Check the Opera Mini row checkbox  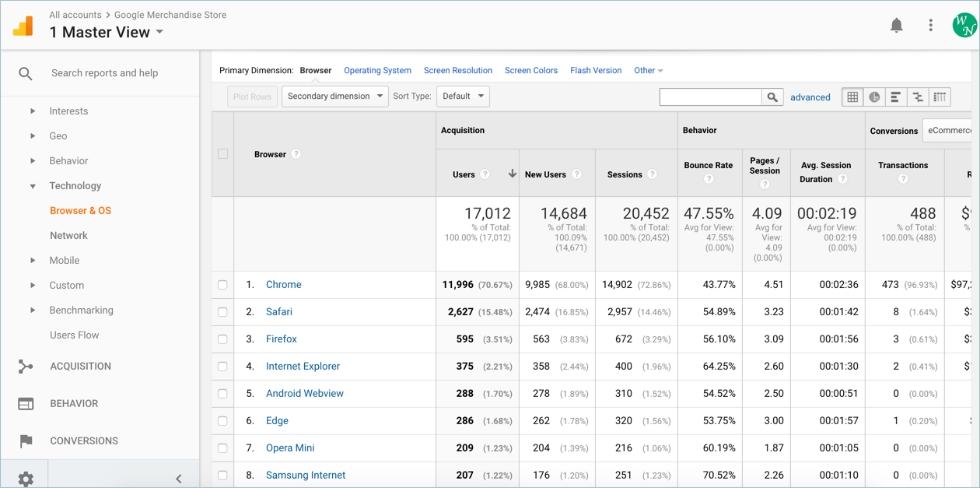pos(223,448)
